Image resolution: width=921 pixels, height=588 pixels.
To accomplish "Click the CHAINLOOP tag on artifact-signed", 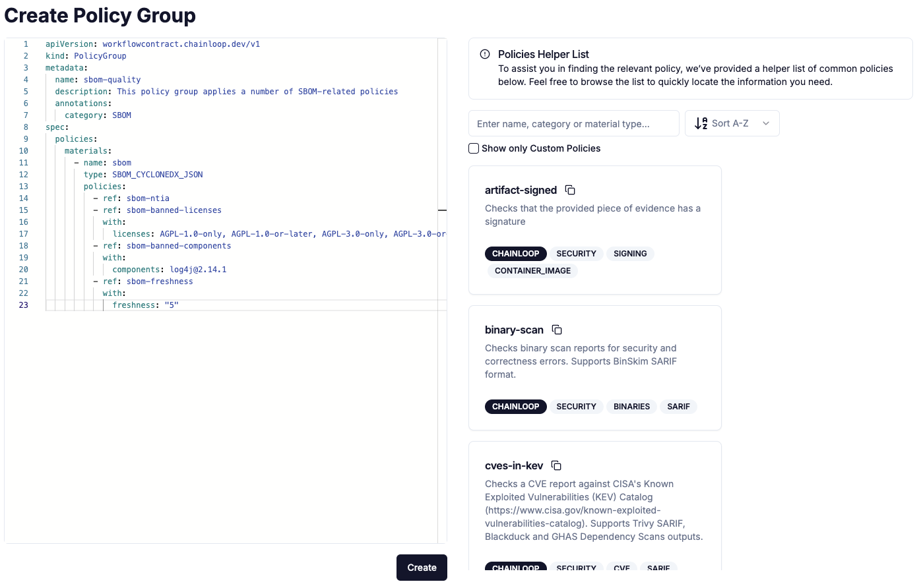I will pyautogui.click(x=515, y=254).
